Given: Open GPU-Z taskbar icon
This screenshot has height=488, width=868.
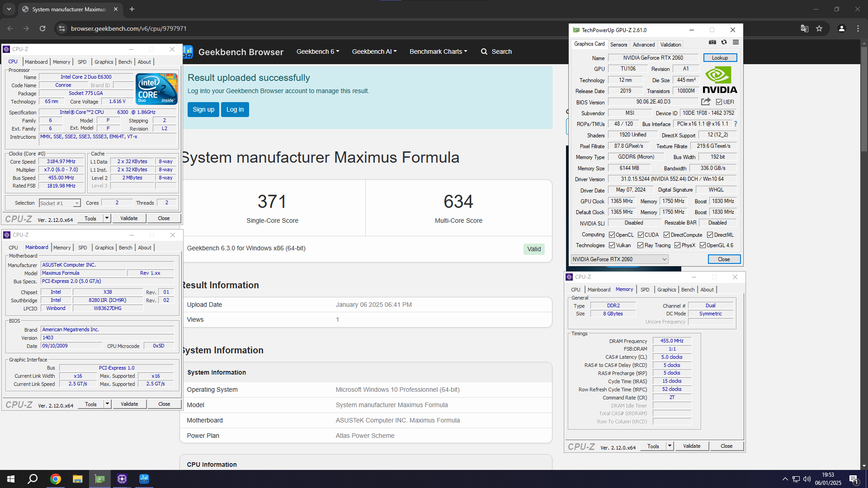Looking at the screenshot, I should click(x=99, y=479).
